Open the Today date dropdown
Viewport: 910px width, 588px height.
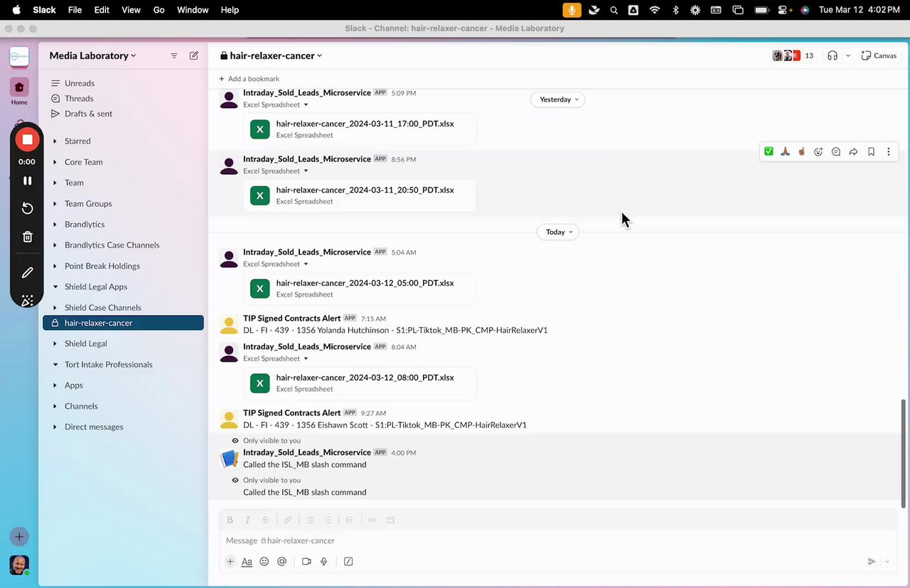pos(558,232)
